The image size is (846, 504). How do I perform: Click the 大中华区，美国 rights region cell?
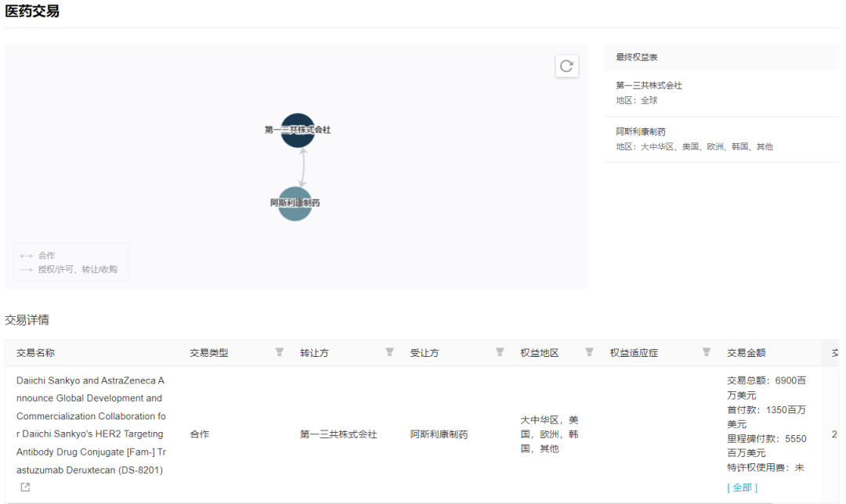click(549, 434)
